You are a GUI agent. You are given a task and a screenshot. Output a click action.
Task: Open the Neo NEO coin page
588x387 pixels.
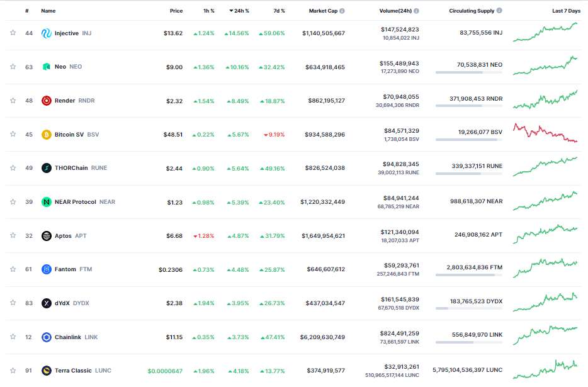click(x=68, y=67)
